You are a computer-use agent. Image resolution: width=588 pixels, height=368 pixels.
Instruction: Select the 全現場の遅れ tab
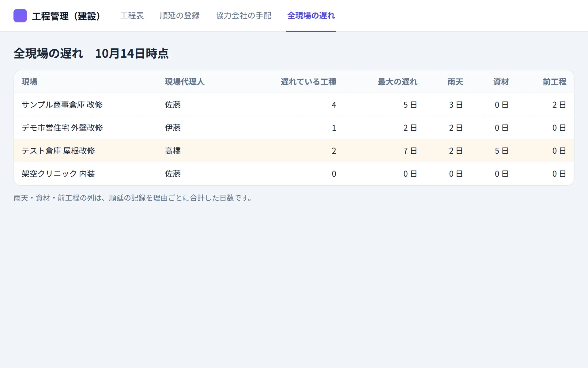pyautogui.click(x=311, y=16)
